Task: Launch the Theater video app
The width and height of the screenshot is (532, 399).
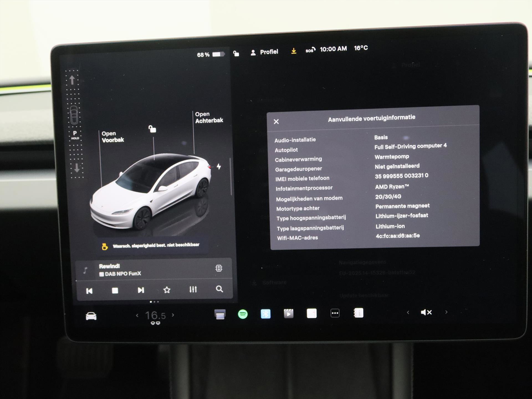Action: click(289, 314)
